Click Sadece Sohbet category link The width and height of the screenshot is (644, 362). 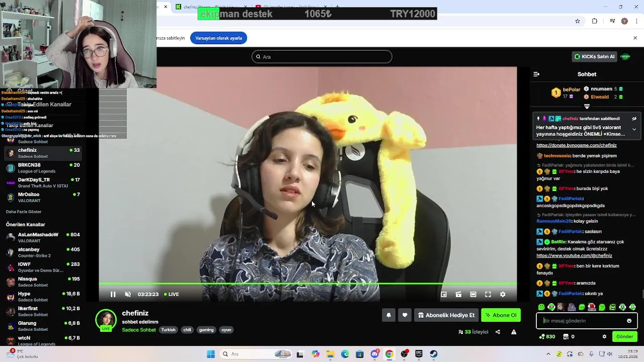[x=139, y=330]
